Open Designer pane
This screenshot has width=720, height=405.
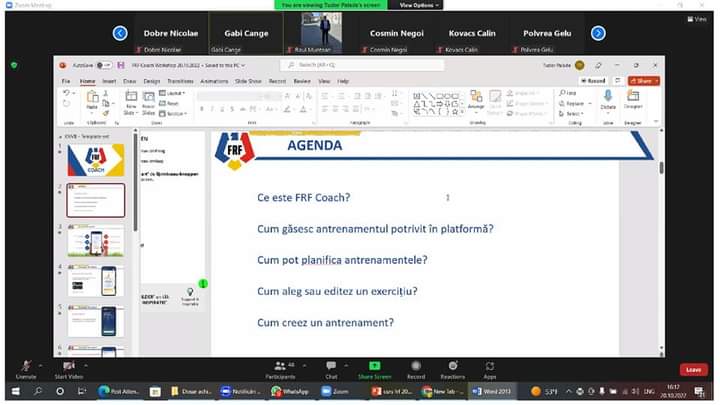(x=633, y=100)
